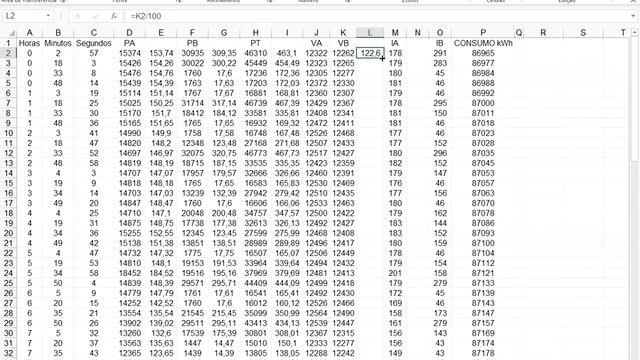Click the Enter checkmark icon in formula bar
Screen dimensions: 640x360
pos(96,16)
